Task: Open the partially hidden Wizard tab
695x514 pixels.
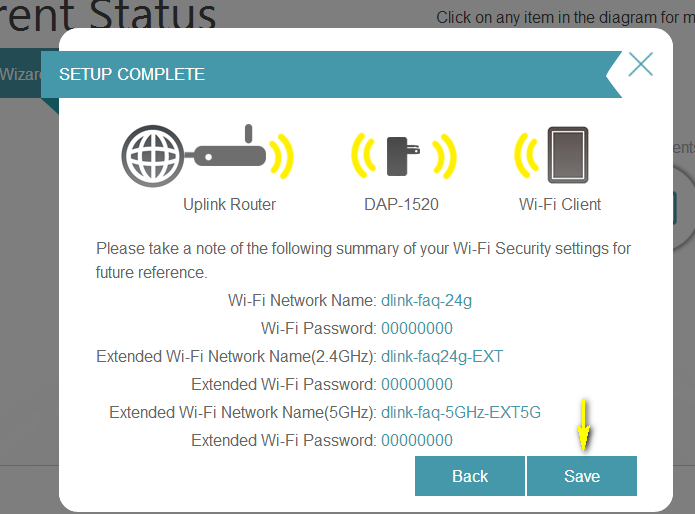Action: (20, 74)
